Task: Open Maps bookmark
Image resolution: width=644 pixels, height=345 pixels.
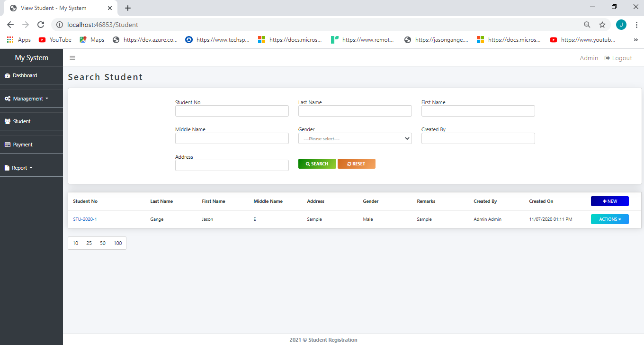Action: tap(92, 40)
